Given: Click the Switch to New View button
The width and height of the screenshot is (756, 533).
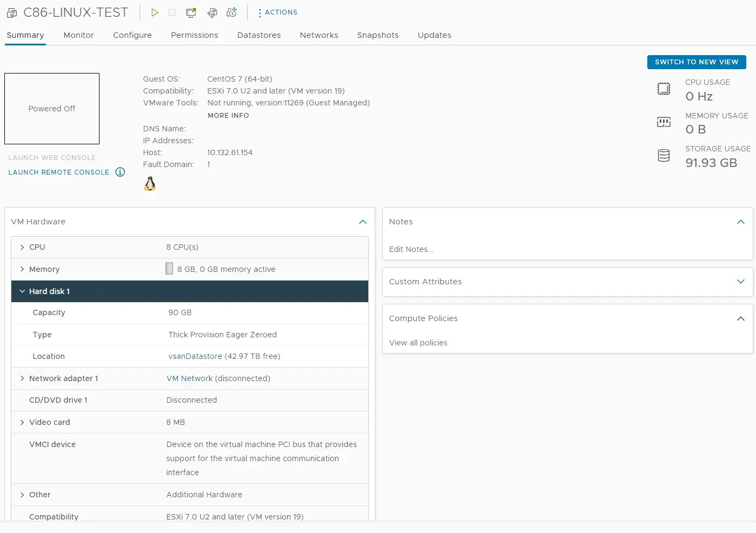Looking at the screenshot, I should click(x=696, y=62).
